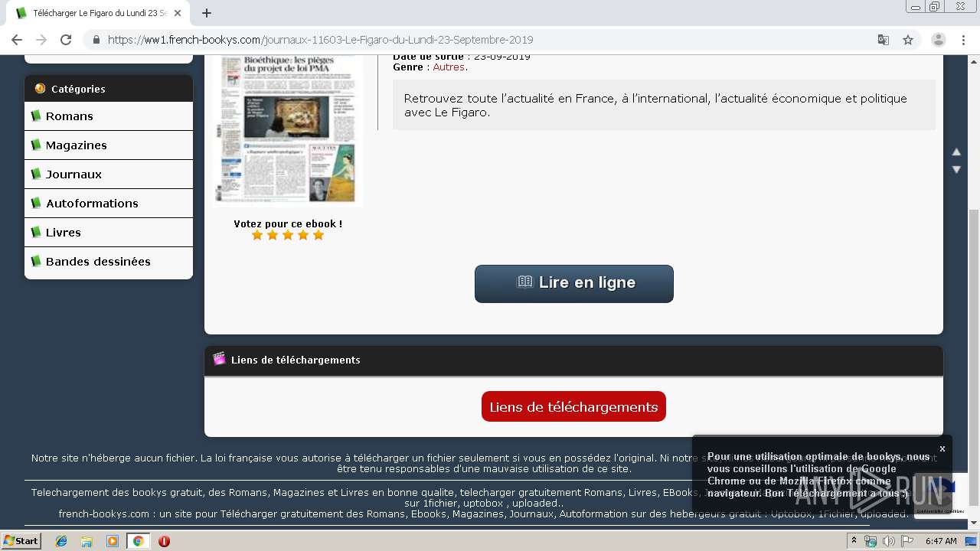
Task: Rate ebook with the third star
Action: pyautogui.click(x=288, y=235)
